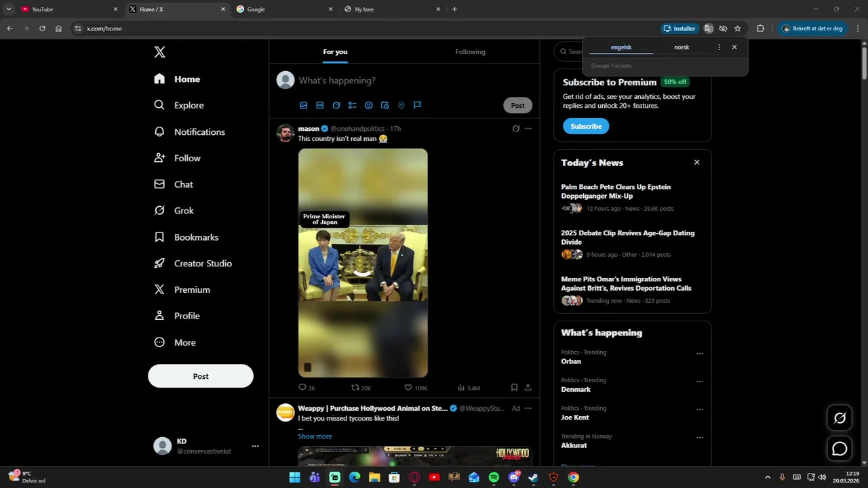Open Notifications in the sidebar
The height and width of the screenshot is (488, 868).
(x=189, y=131)
